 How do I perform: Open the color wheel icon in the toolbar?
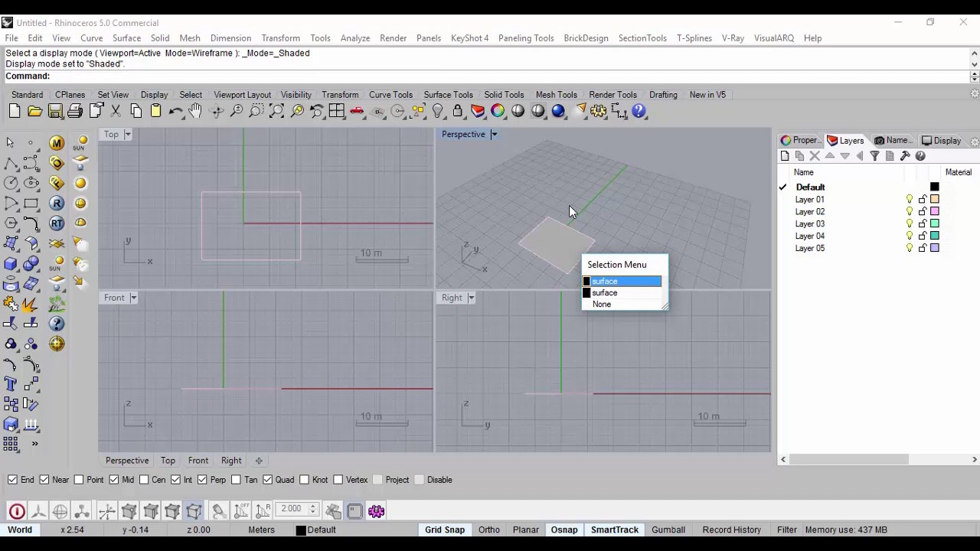pyautogui.click(x=498, y=112)
